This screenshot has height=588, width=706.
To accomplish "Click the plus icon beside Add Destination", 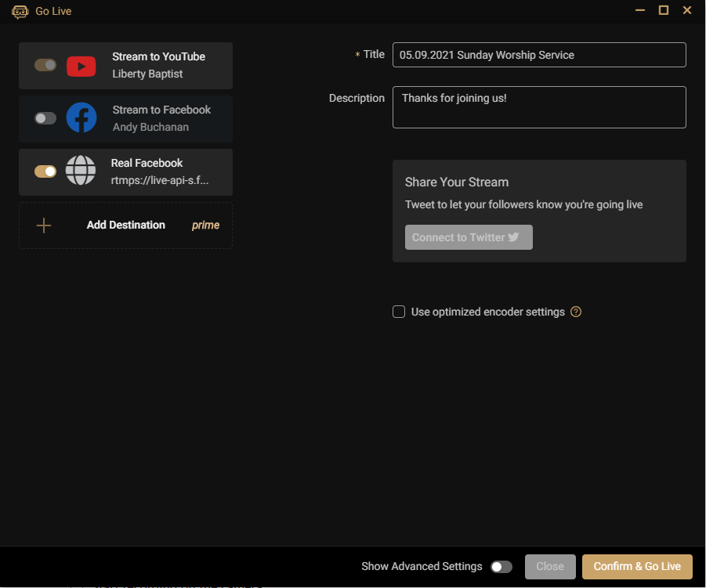I will (44, 225).
